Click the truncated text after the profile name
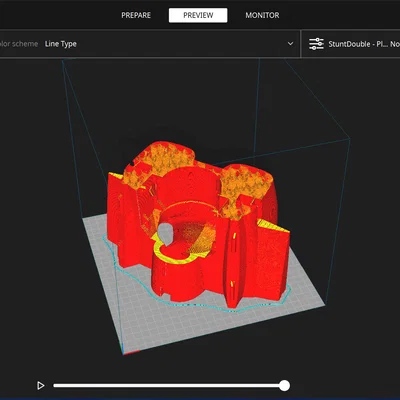Screen dimensions: 400x400 [395, 44]
